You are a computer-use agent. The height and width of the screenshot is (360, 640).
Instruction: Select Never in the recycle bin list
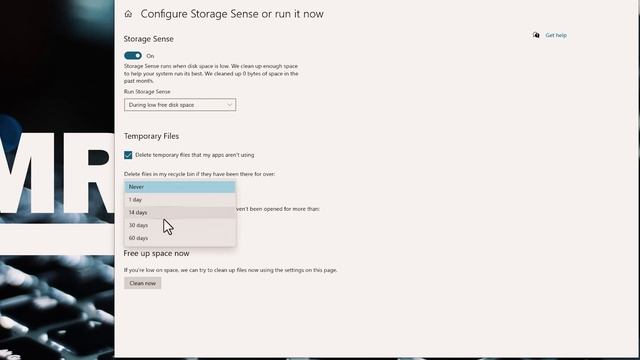click(x=180, y=187)
